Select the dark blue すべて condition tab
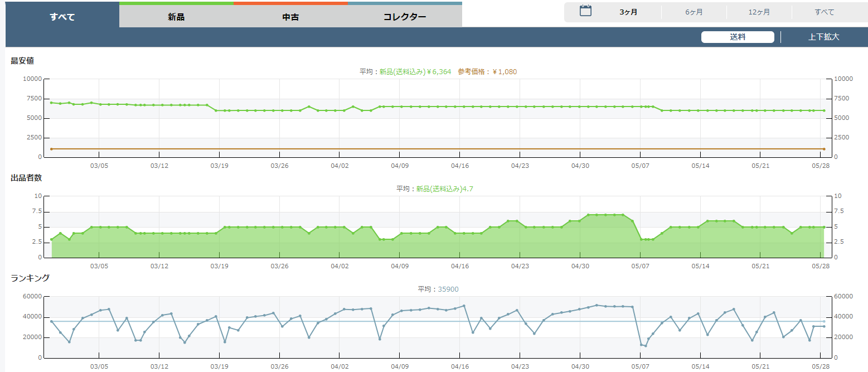This screenshot has width=868, height=372. pos(62,17)
